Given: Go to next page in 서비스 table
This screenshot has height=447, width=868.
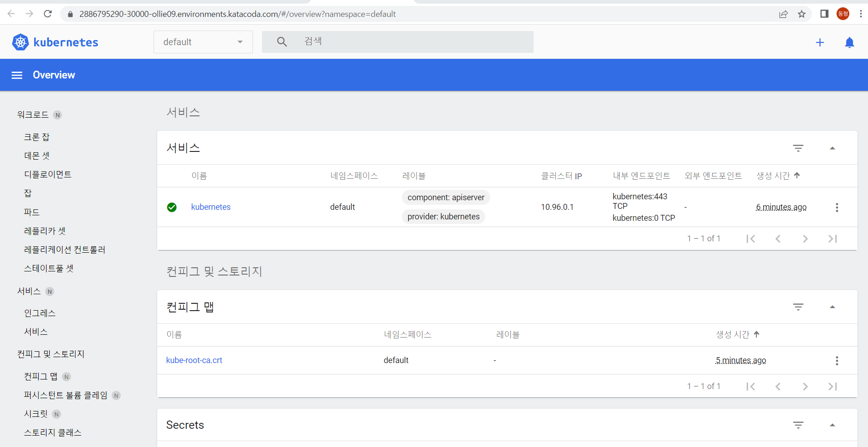Looking at the screenshot, I should 806,239.
